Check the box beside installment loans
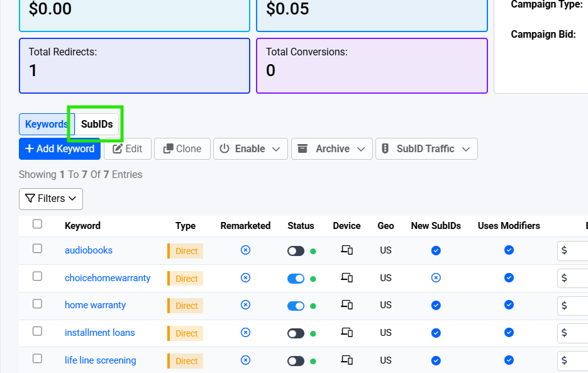Image resolution: width=588 pixels, height=373 pixels. pos(37,331)
